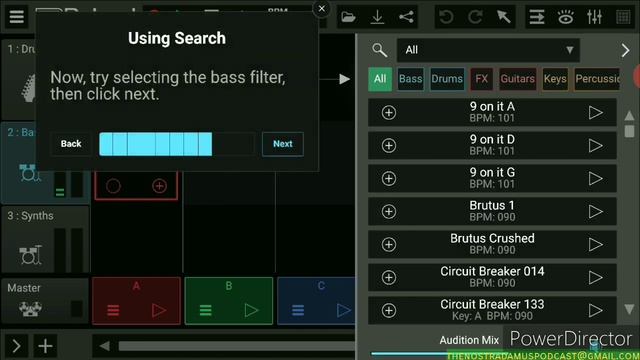Add loop Circuit Breaker 133
The width and height of the screenshot is (640, 360).
tap(389, 311)
